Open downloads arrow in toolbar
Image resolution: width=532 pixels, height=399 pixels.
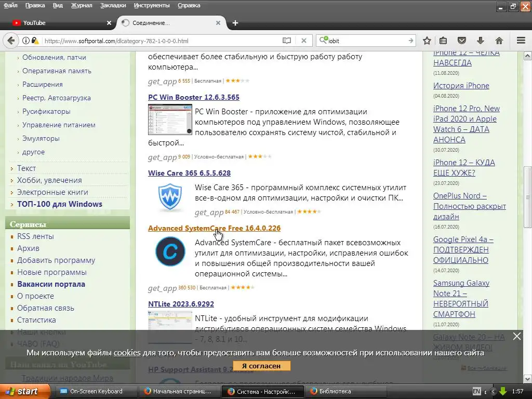click(x=480, y=41)
